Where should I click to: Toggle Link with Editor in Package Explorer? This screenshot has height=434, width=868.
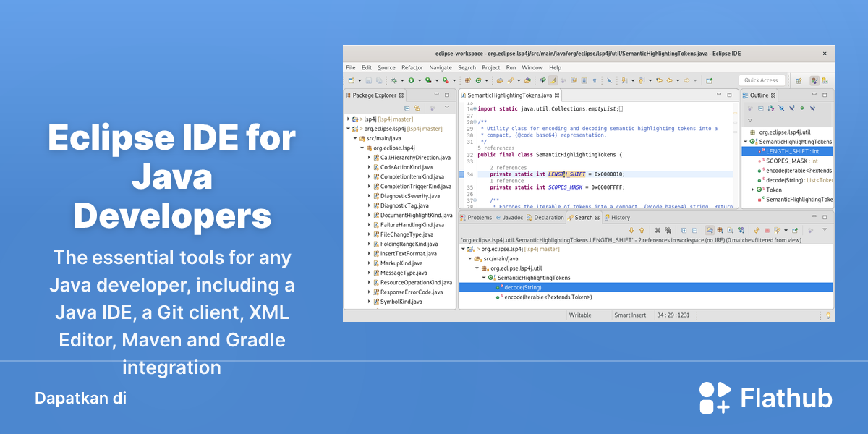(x=417, y=109)
